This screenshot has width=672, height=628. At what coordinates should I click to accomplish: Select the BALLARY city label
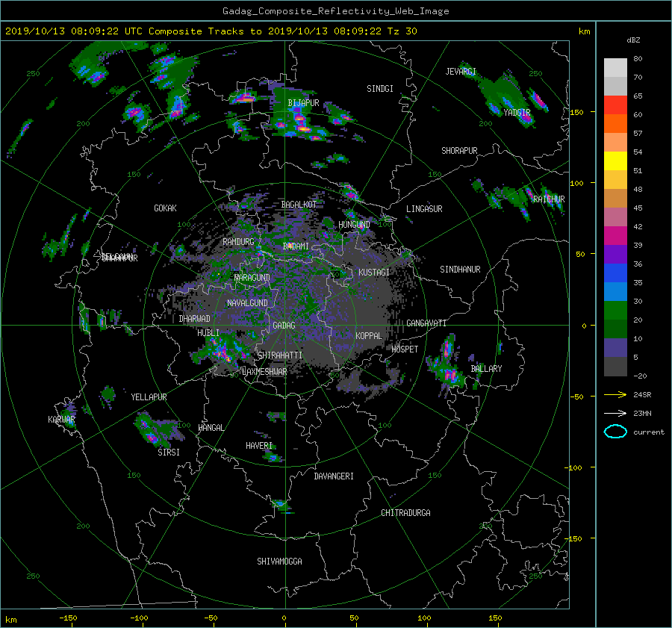[x=486, y=369]
